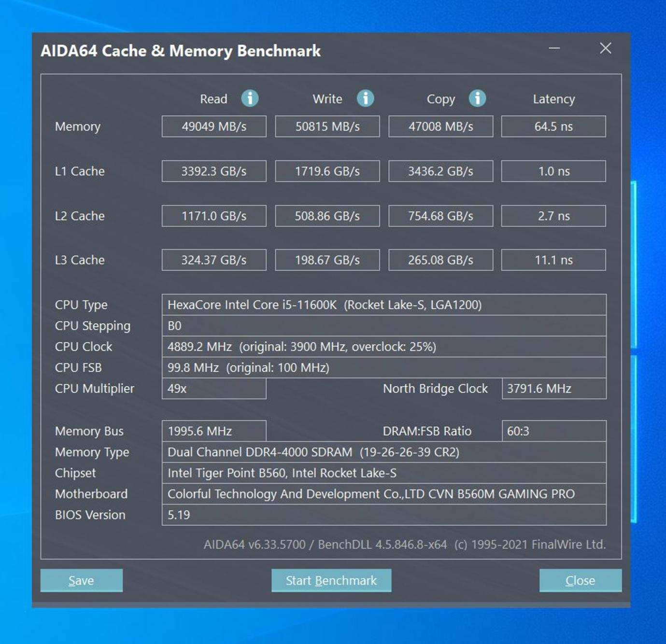Click the L3 Cache Read value 324.37 GB/s

tap(214, 260)
